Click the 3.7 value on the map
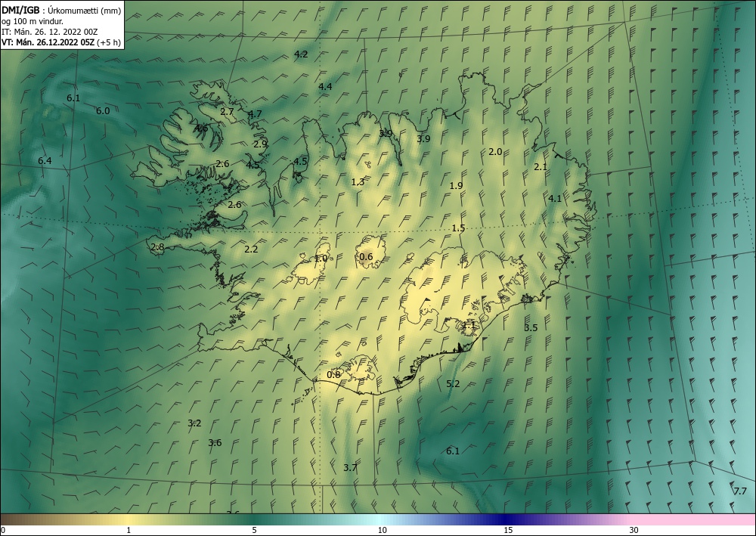Screen dimensions: 756x536 350,467
